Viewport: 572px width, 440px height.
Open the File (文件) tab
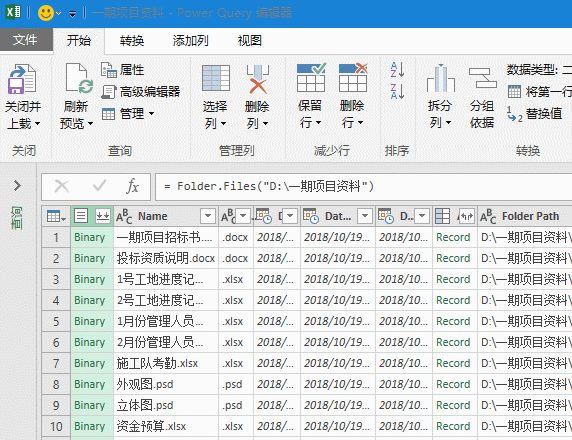point(25,40)
